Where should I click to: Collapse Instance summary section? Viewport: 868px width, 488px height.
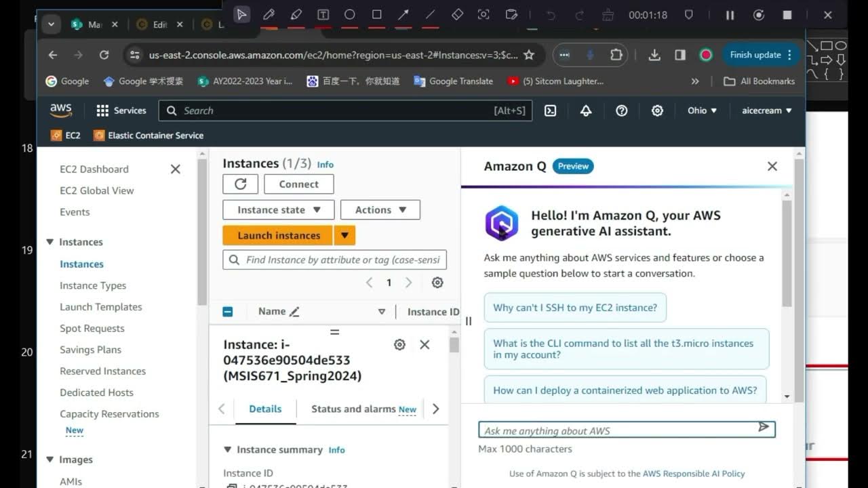point(228,449)
